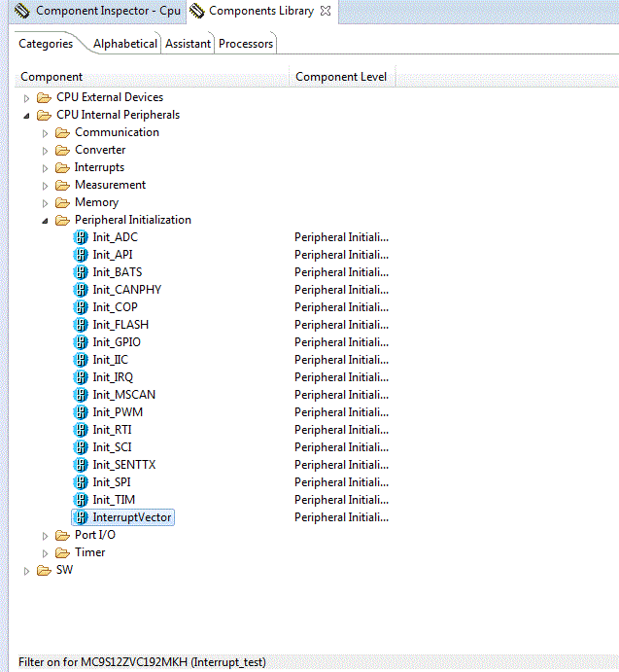Click the Init_RTI component icon
Image resolution: width=619 pixels, height=672 pixels.
[81, 430]
